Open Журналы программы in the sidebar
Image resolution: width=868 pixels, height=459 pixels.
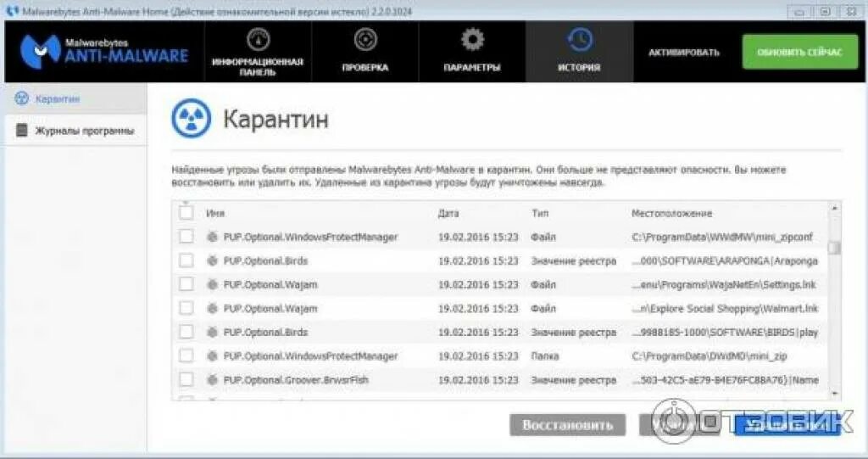pyautogui.click(x=75, y=131)
